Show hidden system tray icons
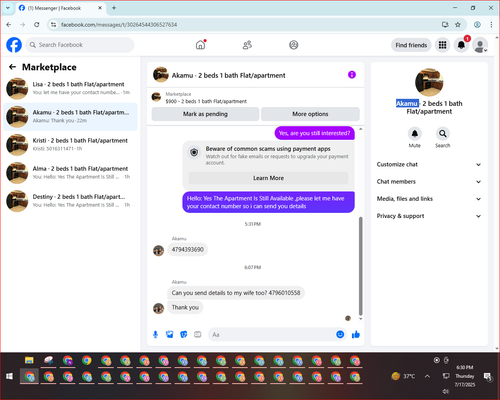Image resolution: width=500 pixels, height=400 pixels. 427,376
